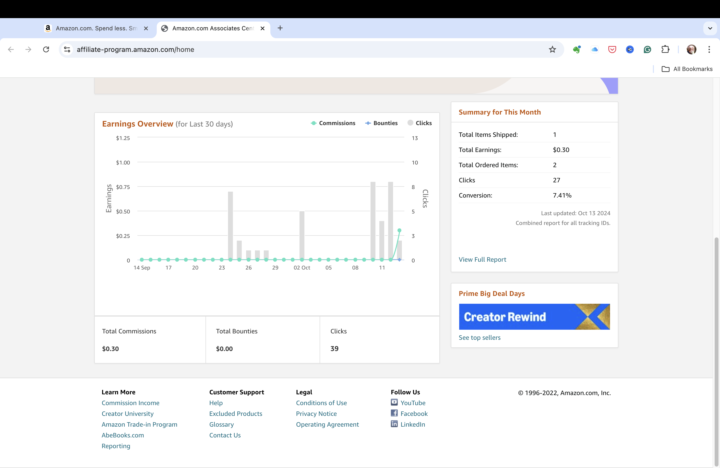Open site information icon in address bar

67,50
